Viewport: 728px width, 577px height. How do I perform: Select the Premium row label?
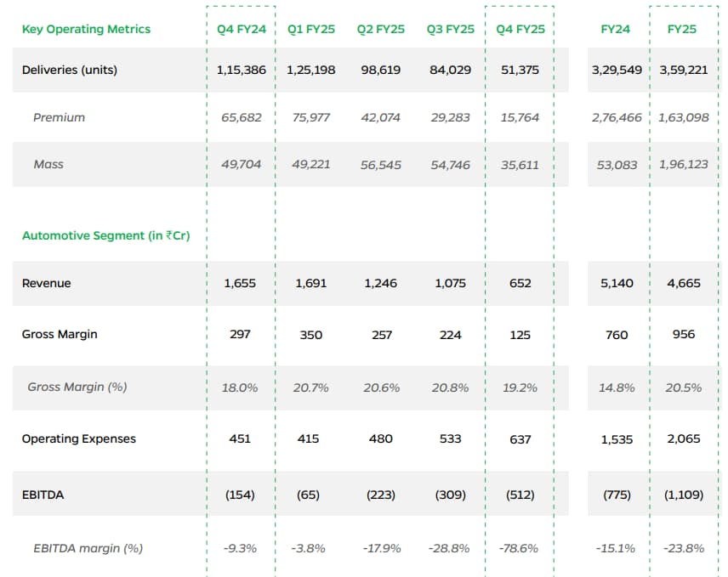[x=59, y=117]
